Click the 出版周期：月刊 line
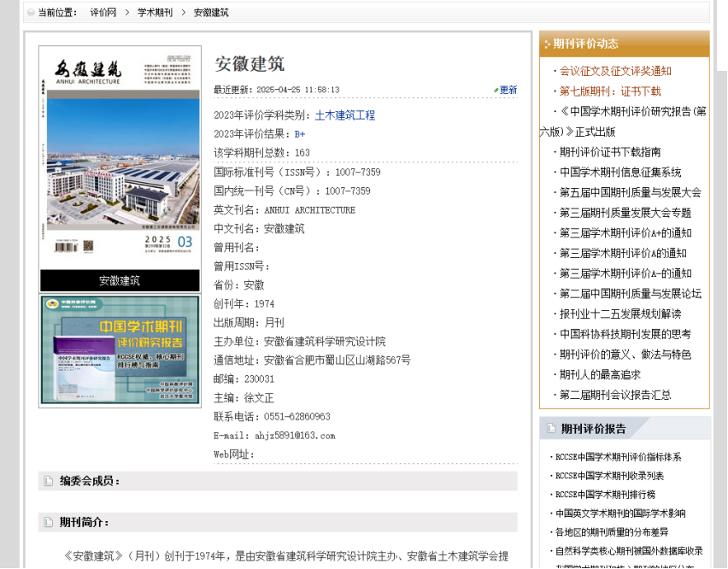This screenshot has height=569, width=728. pos(249,323)
